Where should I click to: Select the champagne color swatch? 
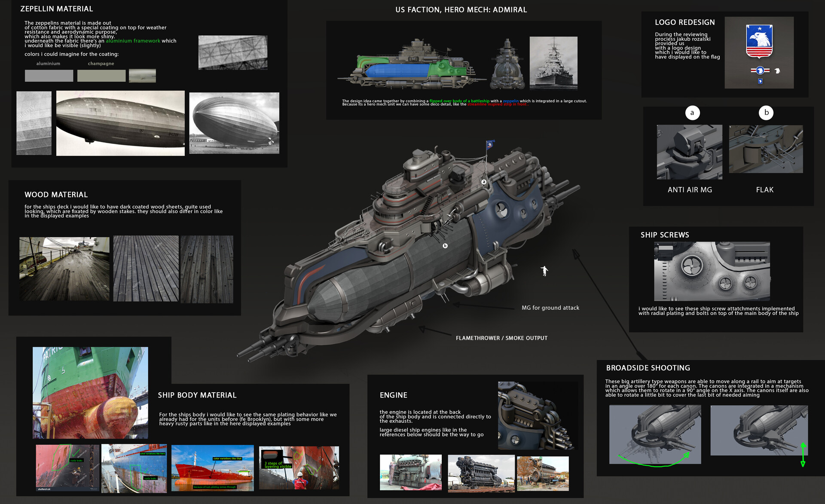pos(101,76)
